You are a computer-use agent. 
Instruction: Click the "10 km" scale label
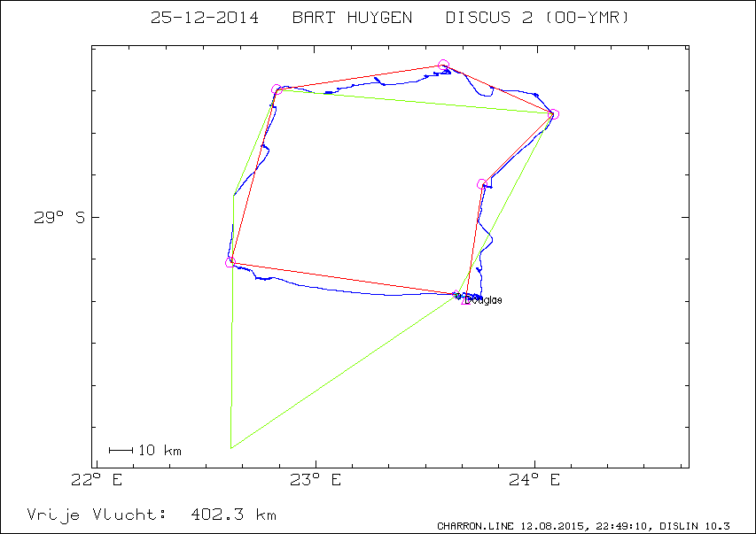point(160,451)
